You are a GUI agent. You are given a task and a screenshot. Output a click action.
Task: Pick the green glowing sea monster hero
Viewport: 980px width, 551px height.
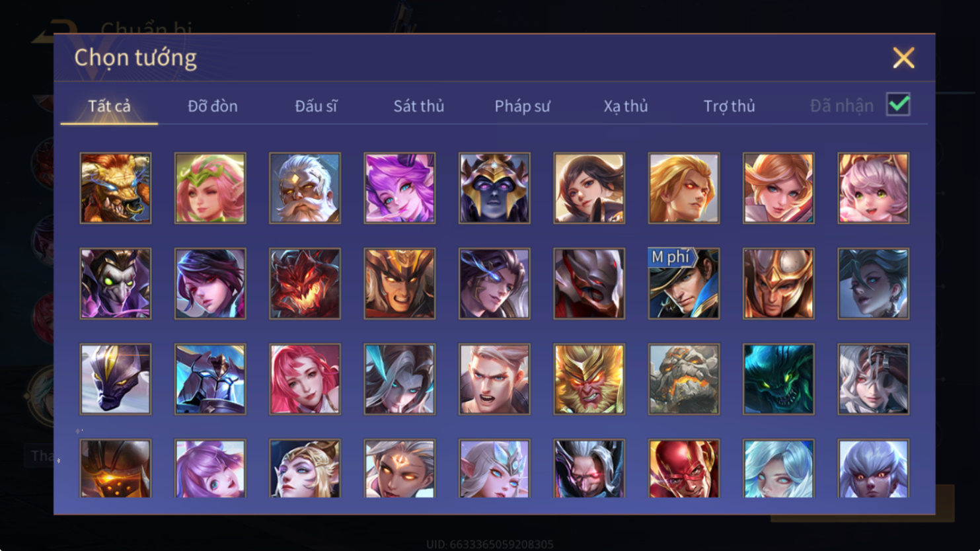click(778, 379)
